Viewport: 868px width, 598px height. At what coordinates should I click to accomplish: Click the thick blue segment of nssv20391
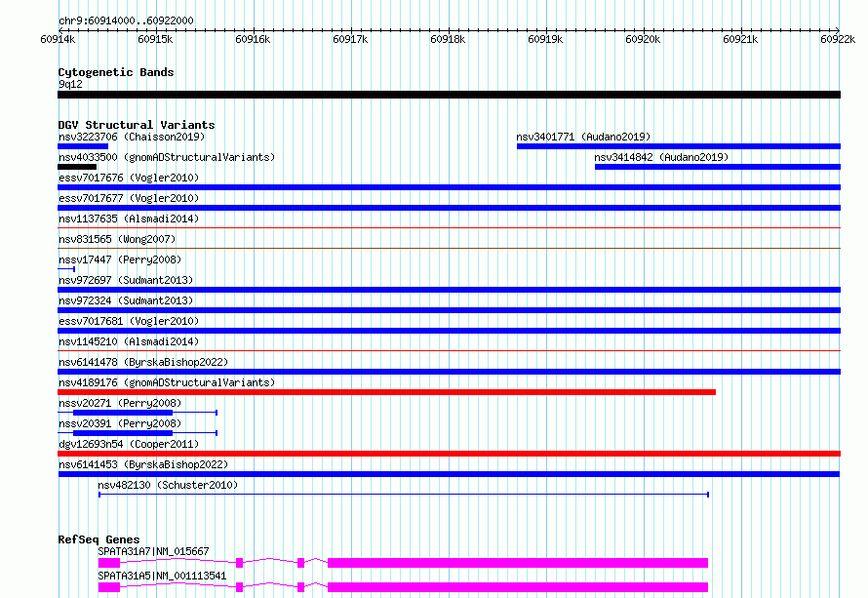123,433
